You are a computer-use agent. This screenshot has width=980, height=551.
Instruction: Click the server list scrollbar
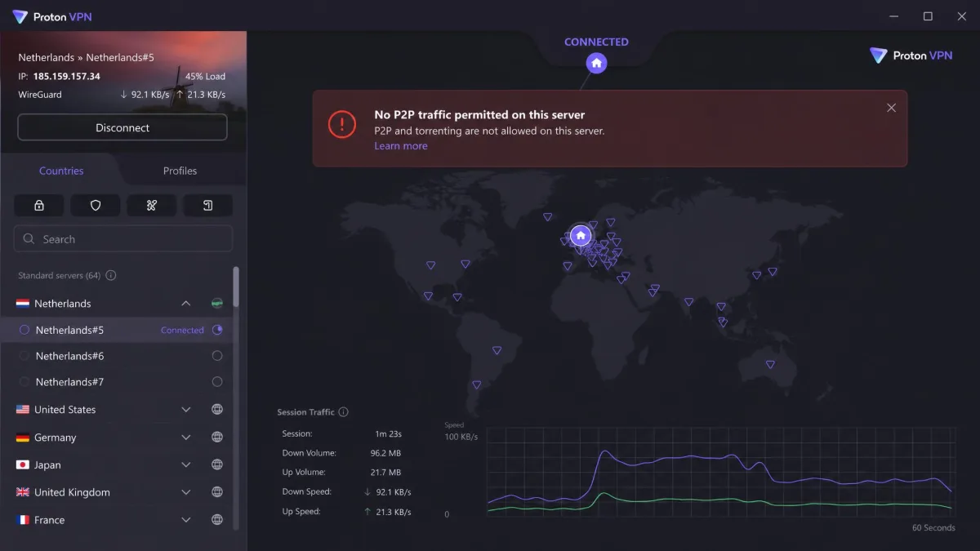pos(237,287)
